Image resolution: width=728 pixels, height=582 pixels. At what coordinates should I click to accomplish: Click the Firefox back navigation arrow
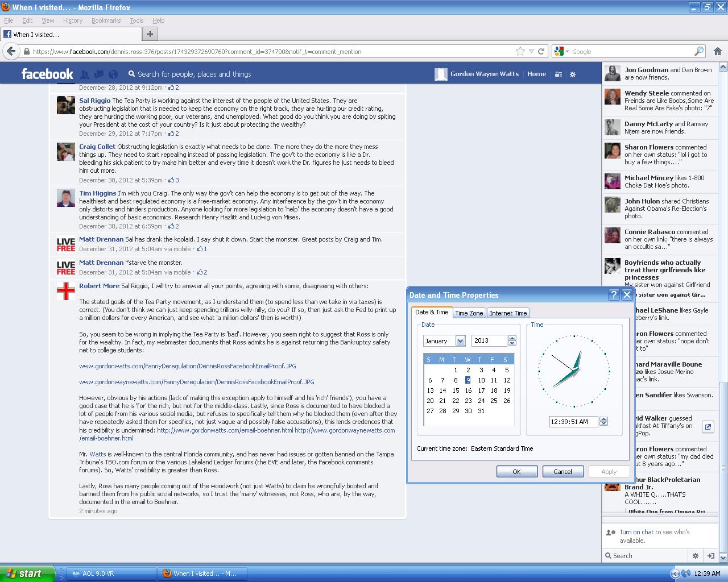11,51
